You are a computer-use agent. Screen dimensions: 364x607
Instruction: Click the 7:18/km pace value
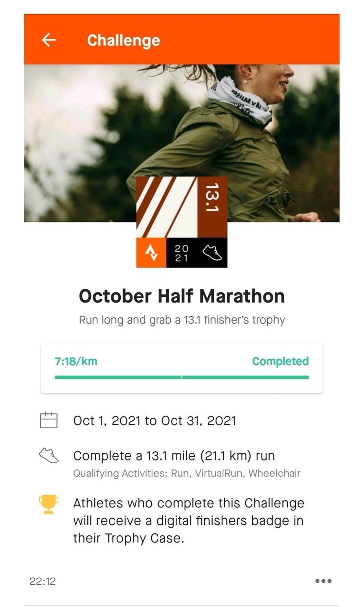click(76, 361)
